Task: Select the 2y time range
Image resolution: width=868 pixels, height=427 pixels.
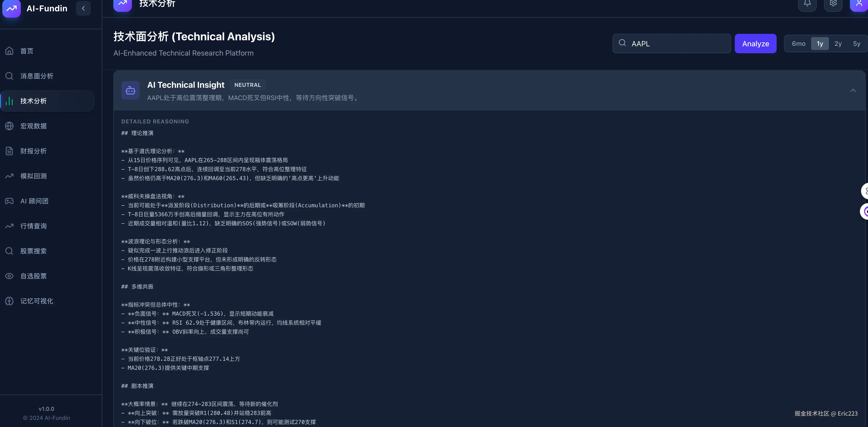Action: (838, 44)
